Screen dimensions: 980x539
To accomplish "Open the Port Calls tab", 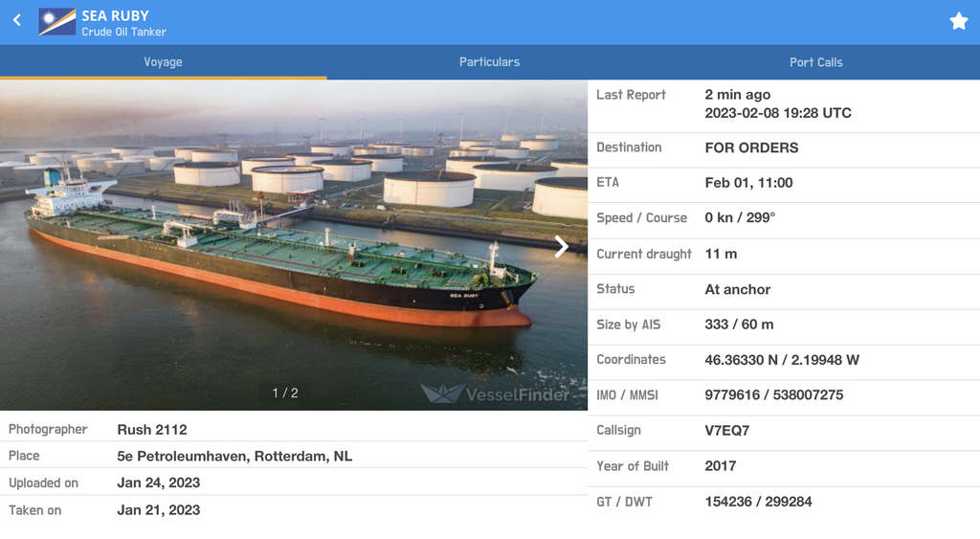I will (816, 62).
